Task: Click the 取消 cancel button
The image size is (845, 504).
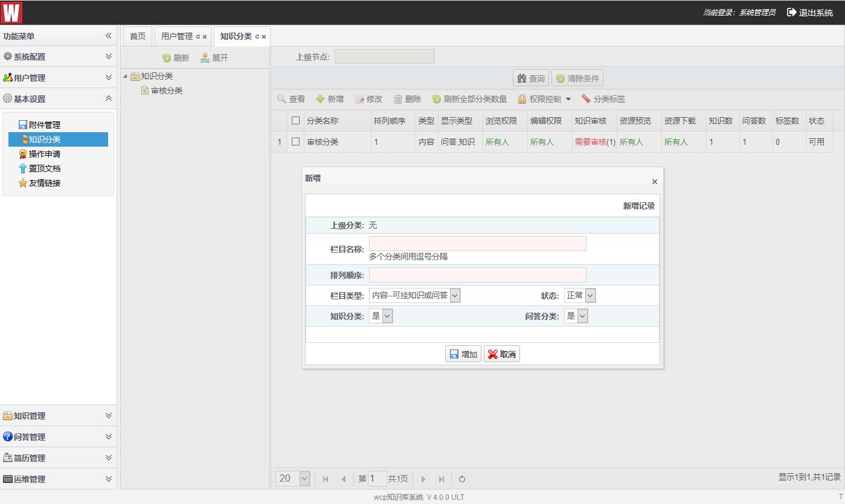Action: pyautogui.click(x=502, y=354)
